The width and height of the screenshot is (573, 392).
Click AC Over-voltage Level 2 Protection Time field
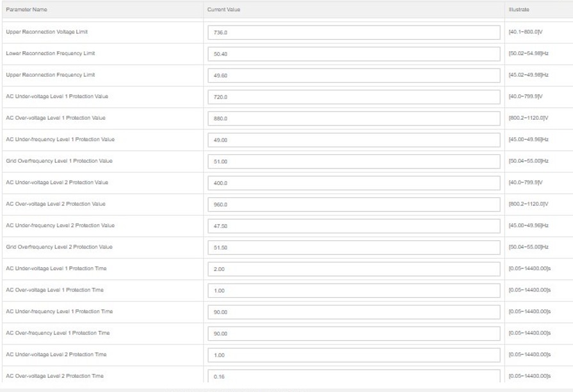(353, 375)
